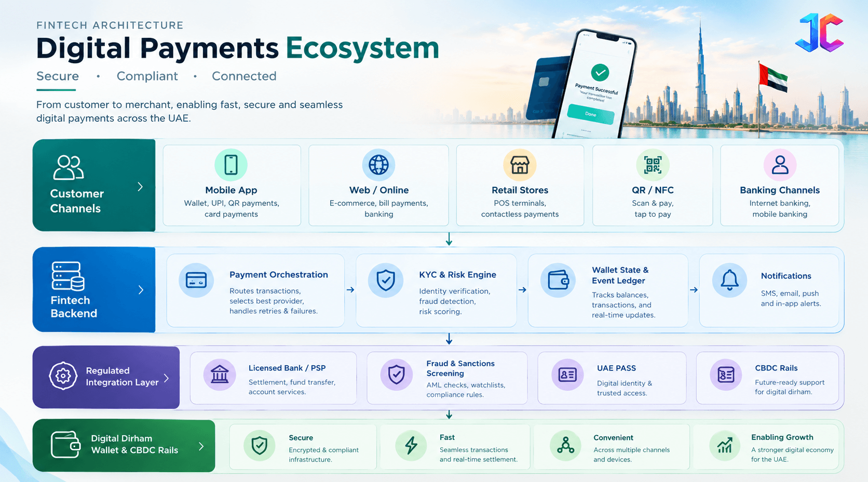Image resolution: width=868 pixels, height=482 pixels.
Task: Click the 'Compliant' tagline word
Action: (x=147, y=76)
